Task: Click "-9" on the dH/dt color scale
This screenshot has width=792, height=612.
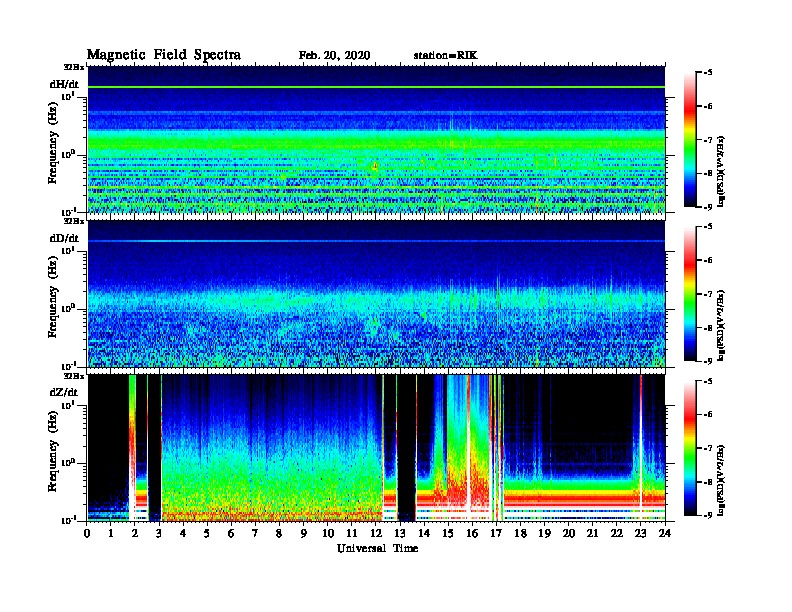Action: (708, 207)
